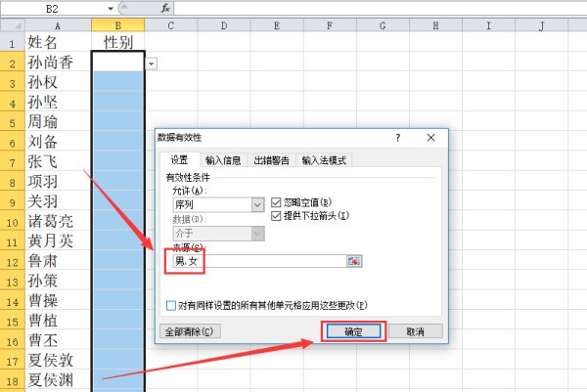Click cell containing 夏侯敦
Screen dimensions: 587x392
click(58, 360)
